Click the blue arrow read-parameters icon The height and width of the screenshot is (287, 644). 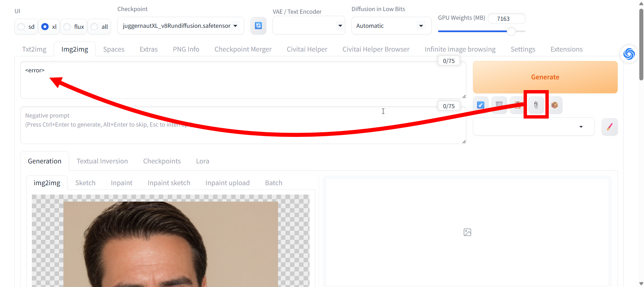[481, 105]
